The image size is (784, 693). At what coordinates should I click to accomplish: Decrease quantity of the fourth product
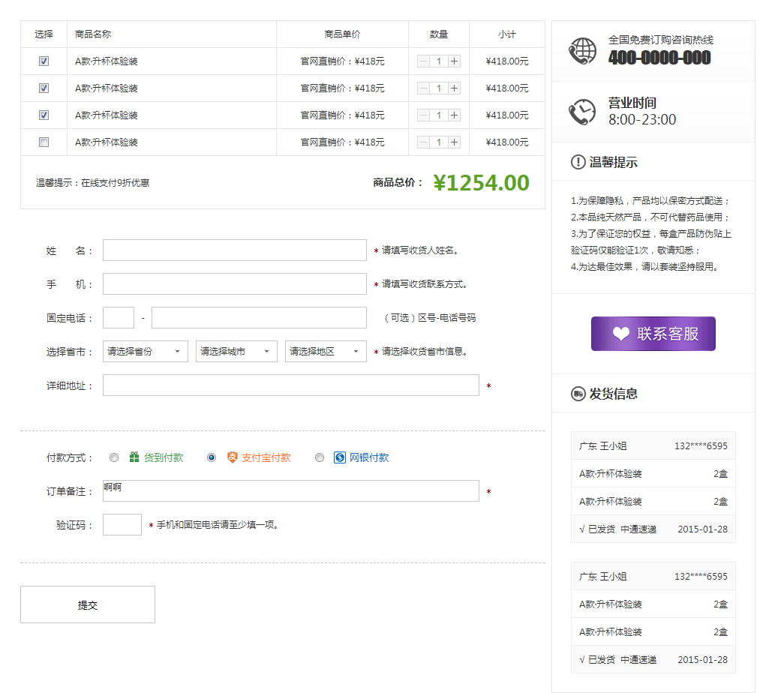[423, 142]
